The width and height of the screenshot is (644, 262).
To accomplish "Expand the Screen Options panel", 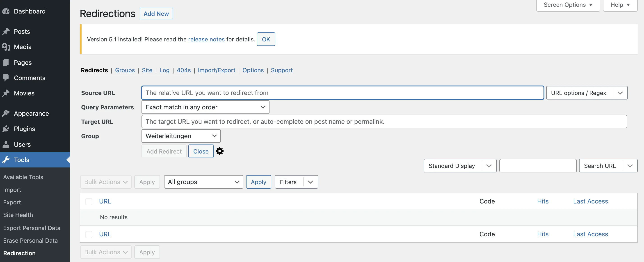I will [568, 5].
